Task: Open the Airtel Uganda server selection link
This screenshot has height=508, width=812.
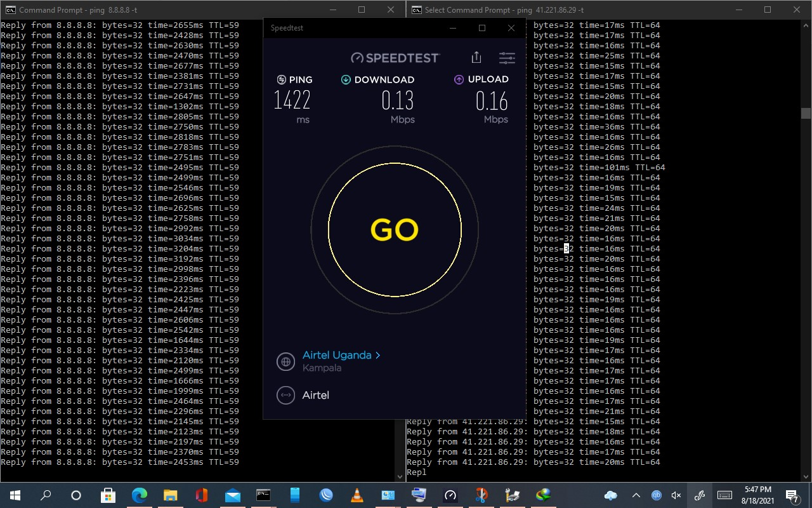Action: (x=341, y=355)
